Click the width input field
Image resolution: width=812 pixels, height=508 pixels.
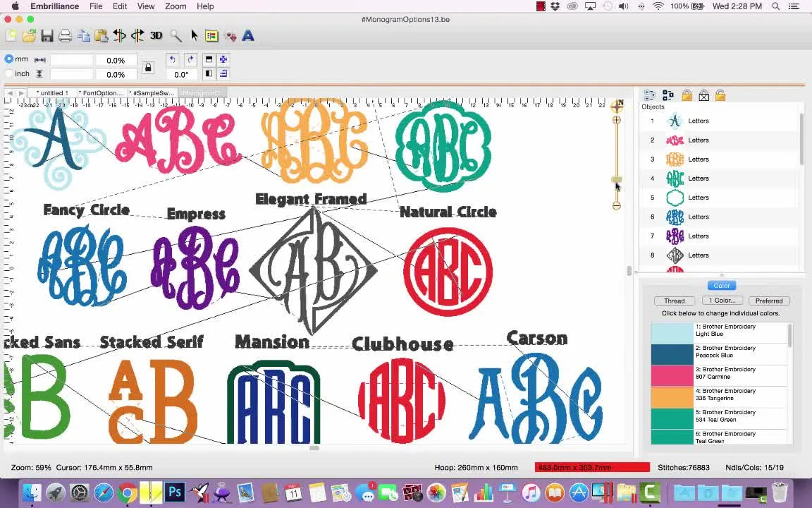coord(71,60)
